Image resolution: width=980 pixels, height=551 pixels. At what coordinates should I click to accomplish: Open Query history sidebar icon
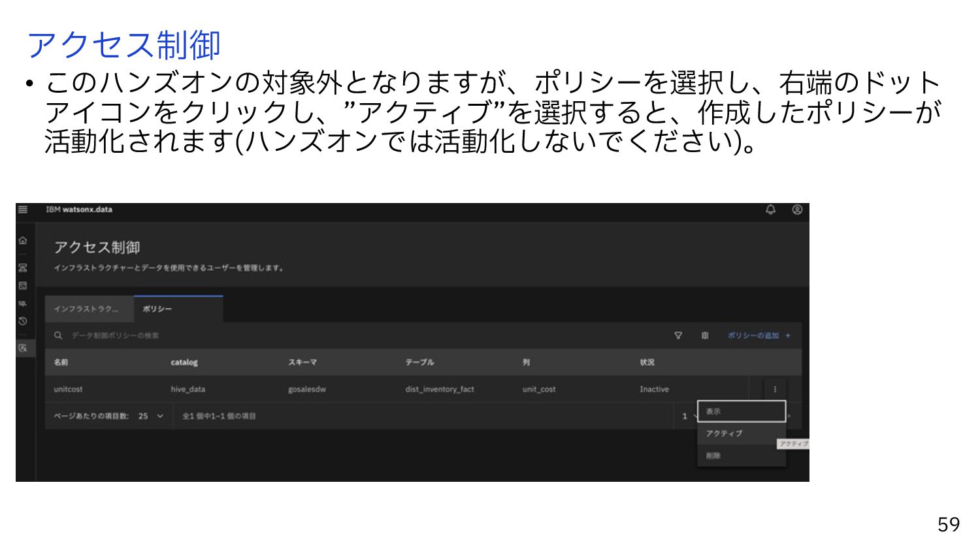(23, 321)
